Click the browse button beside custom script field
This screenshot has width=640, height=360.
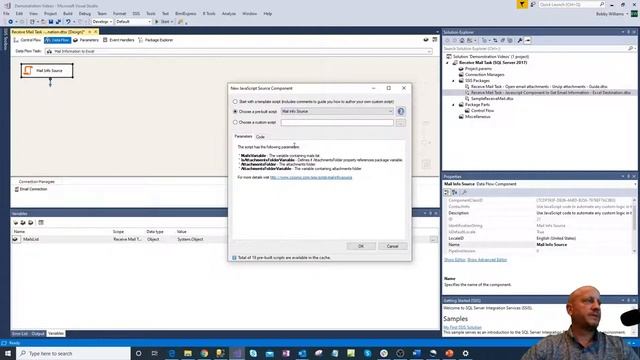401,122
